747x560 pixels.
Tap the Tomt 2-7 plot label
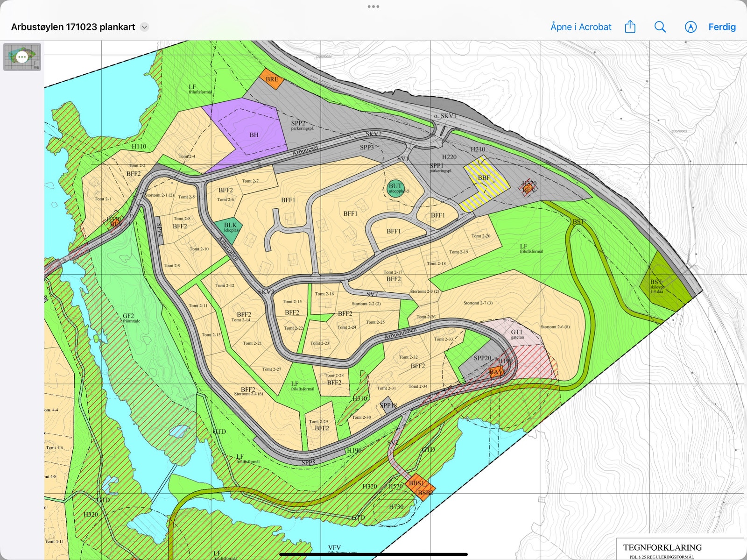[x=250, y=181]
